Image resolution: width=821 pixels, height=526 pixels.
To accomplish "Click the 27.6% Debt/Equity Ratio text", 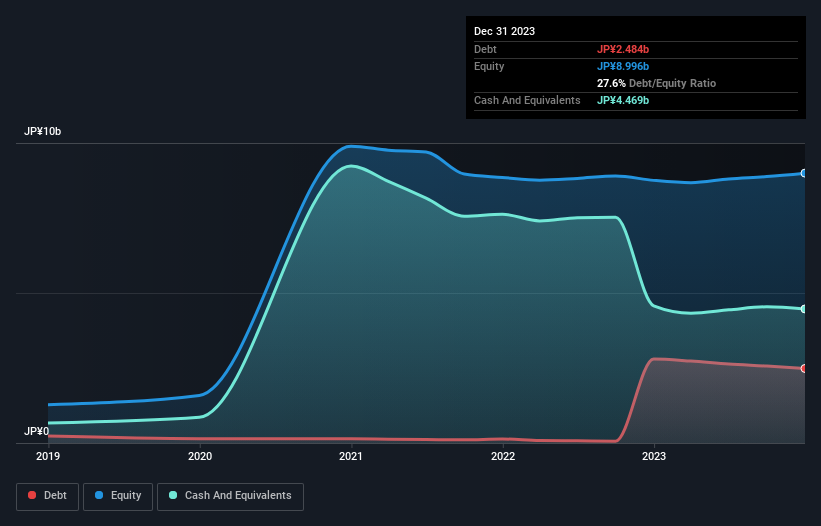I will coord(656,83).
